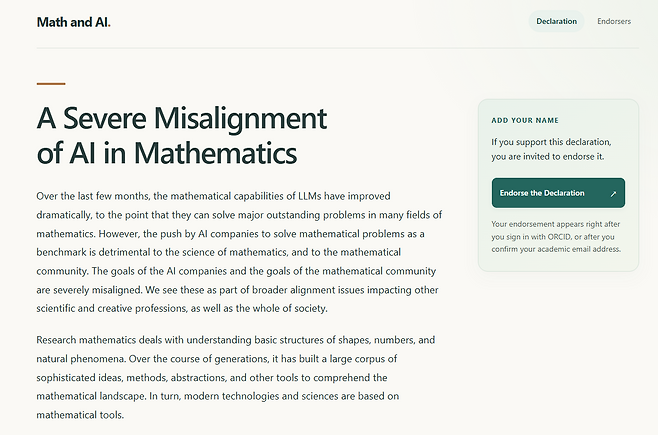658x435 pixels.
Task: Click the 'of AI in Mathematics' heading line
Action: 167,153
